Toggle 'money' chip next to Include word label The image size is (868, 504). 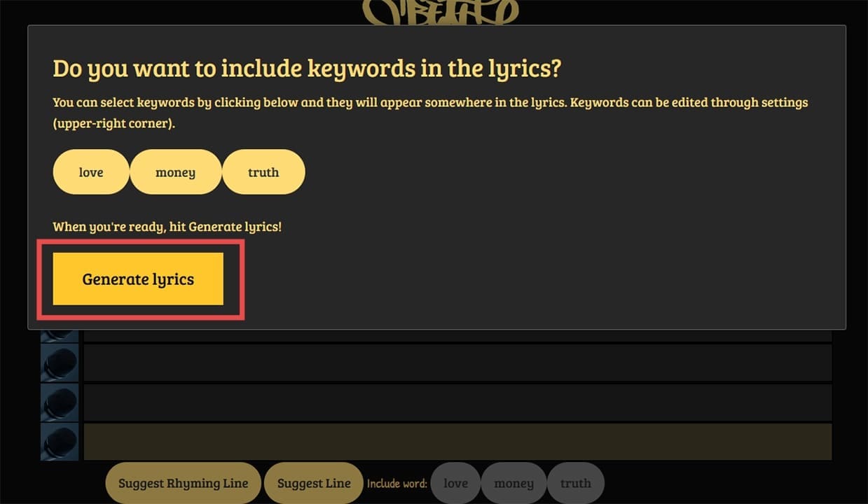[514, 483]
